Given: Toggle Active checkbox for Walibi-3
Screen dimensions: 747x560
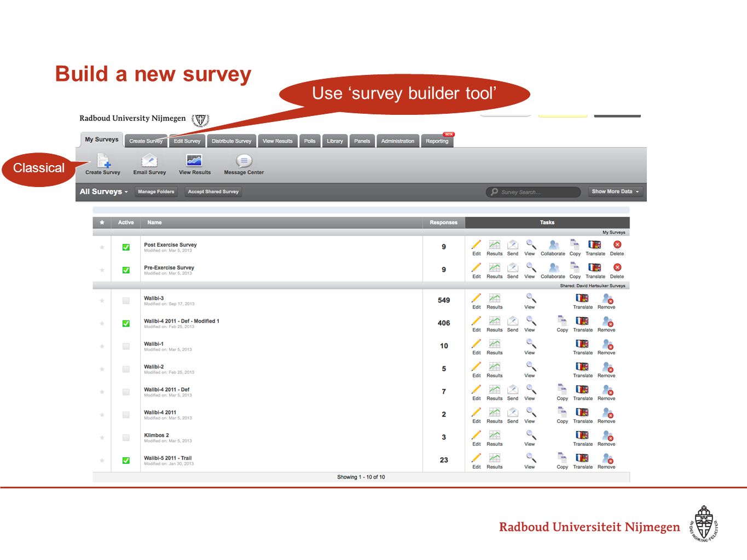Looking at the screenshot, I should pos(126,301).
